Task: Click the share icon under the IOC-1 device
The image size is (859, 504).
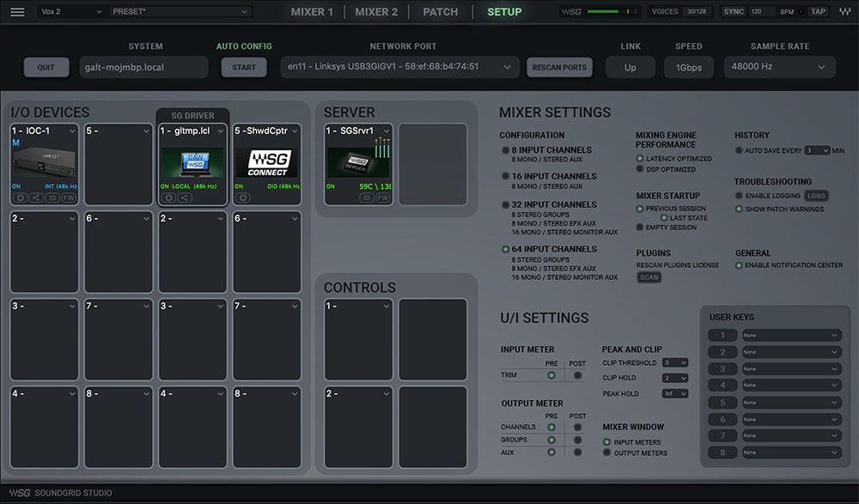Action: coord(36,197)
